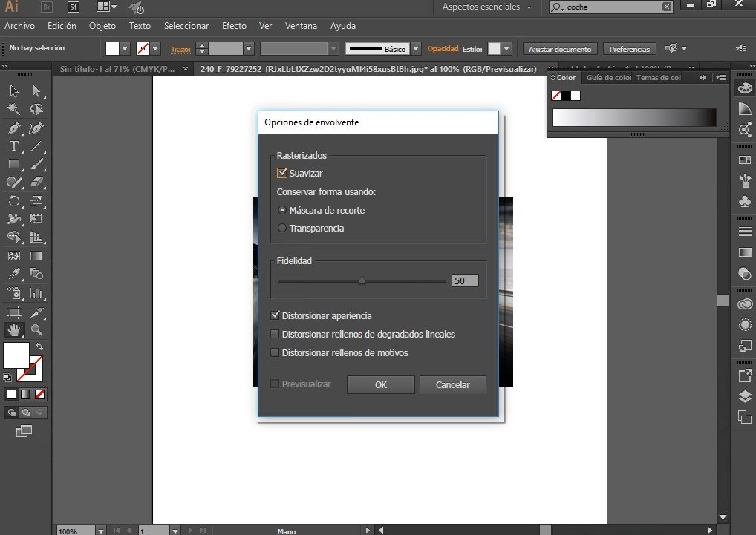Viewport: 756px width, 535px height.
Task: Open Preferencias from the control bar
Action: [629, 49]
